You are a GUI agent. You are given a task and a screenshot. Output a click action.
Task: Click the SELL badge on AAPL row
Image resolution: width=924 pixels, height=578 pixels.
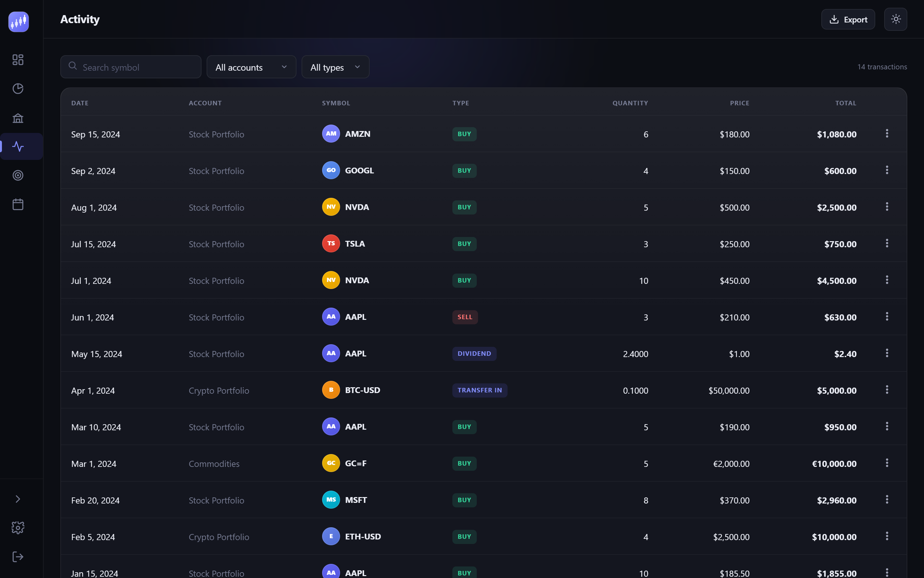465,317
